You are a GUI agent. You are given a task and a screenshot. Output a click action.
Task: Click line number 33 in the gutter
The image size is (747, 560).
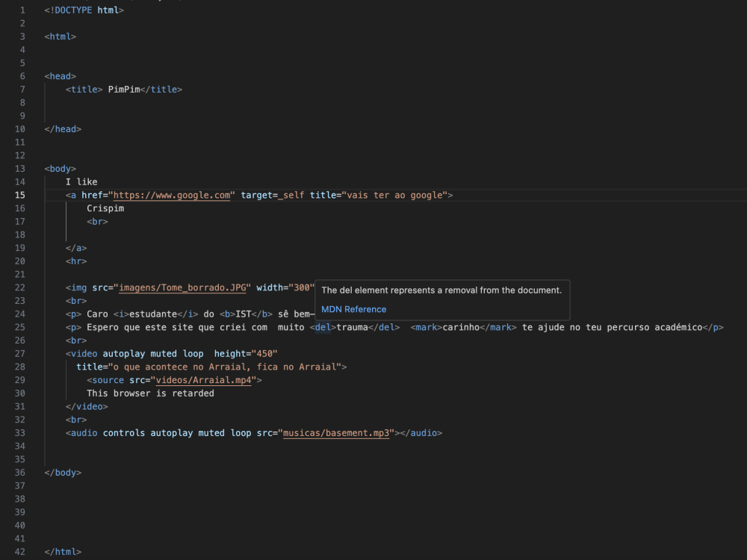(19, 433)
